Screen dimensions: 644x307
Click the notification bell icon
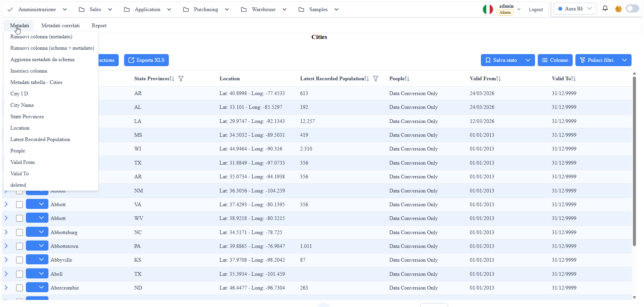pyautogui.click(x=605, y=8)
